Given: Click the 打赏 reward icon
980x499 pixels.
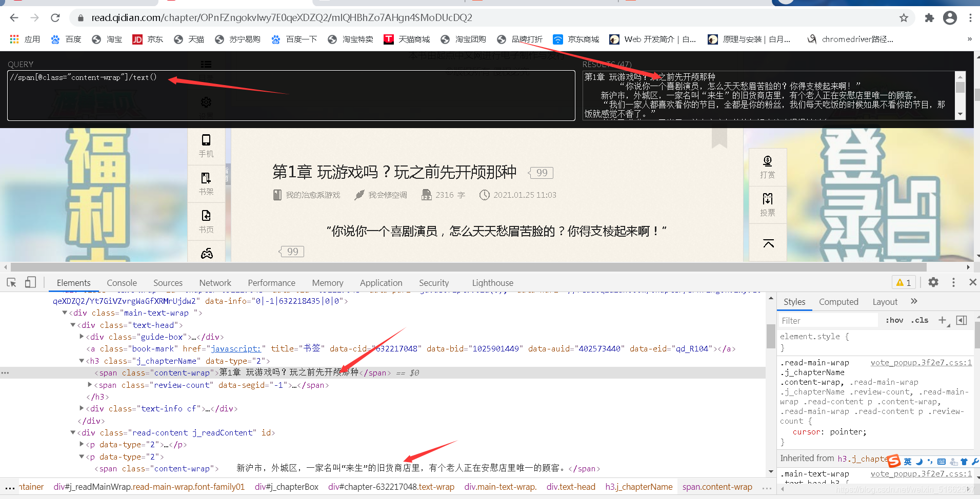Looking at the screenshot, I should coord(768,167).
